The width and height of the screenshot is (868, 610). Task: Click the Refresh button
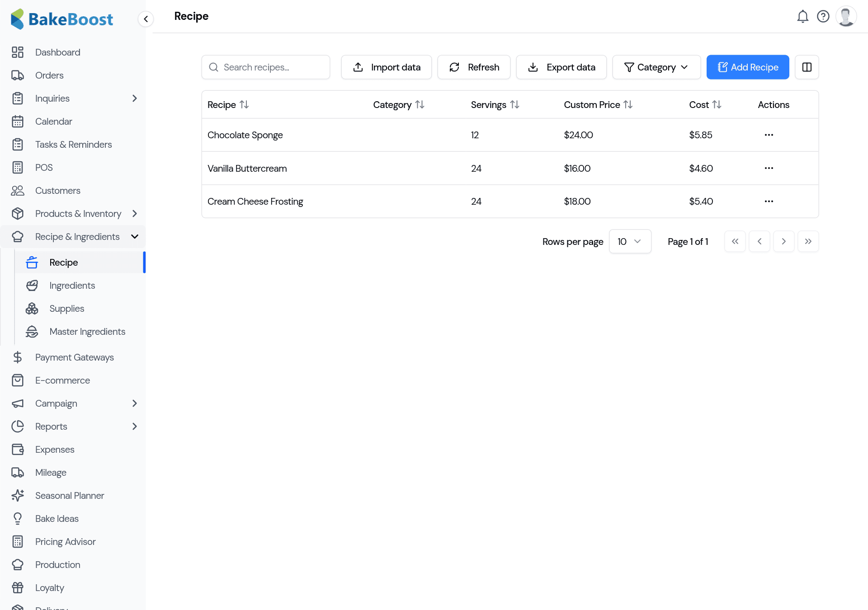[474, 67]
